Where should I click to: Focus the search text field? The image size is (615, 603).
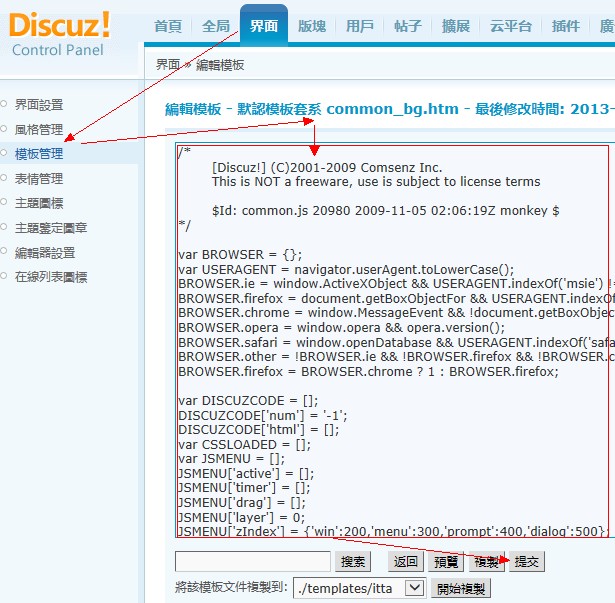(x=253, y=561)
